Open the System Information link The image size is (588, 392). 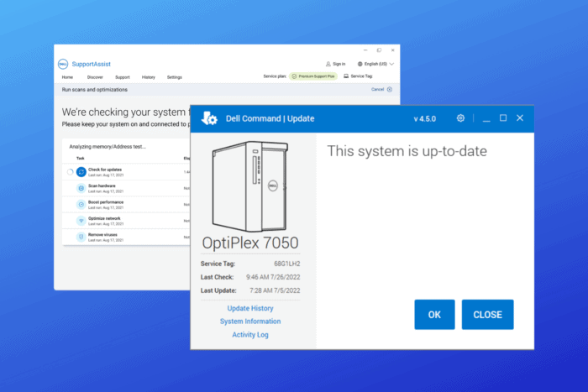(x=250, y=321)
